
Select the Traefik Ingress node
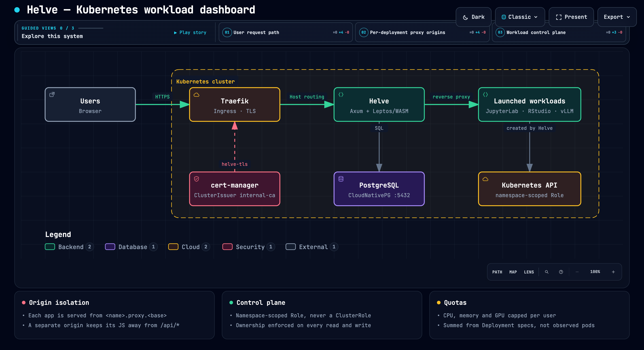pyautogui.click(x=235, y=105)
